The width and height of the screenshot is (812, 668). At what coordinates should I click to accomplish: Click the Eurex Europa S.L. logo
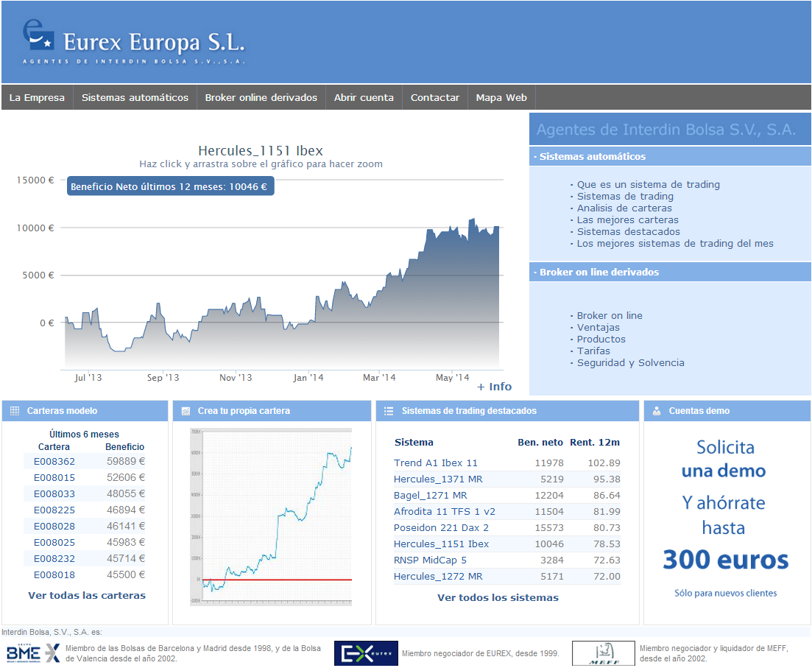[x=133, y=42]
